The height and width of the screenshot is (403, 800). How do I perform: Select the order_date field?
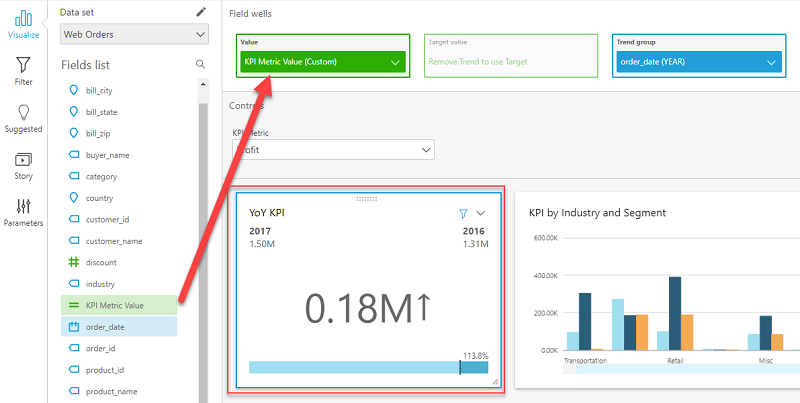tap(105, 327)
